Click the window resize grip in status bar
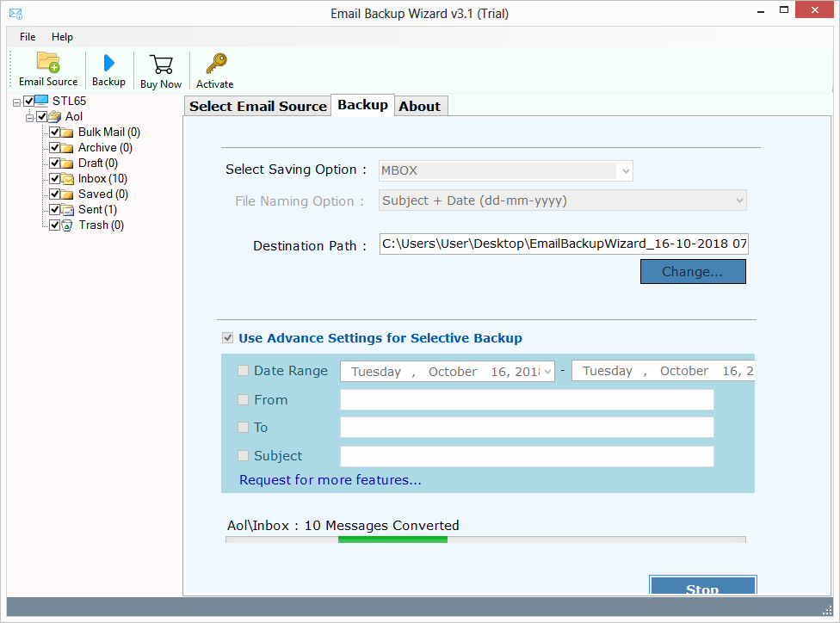Viewport: 840px width, 623px height. point(827,610)
